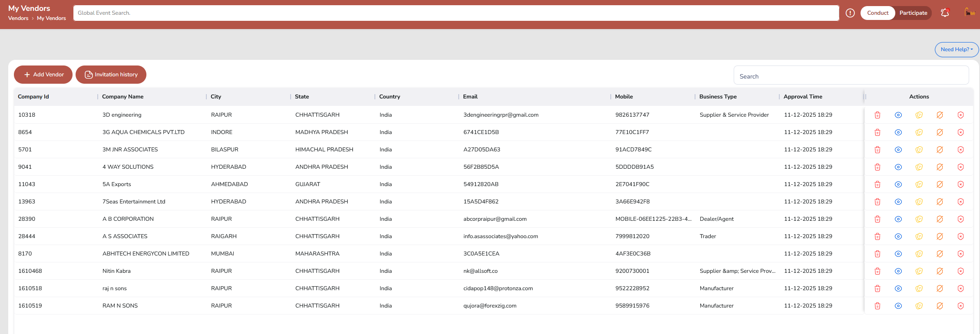
Task: Click red shield-x icon for A B CORPORATION
Action: click(960, 219)
